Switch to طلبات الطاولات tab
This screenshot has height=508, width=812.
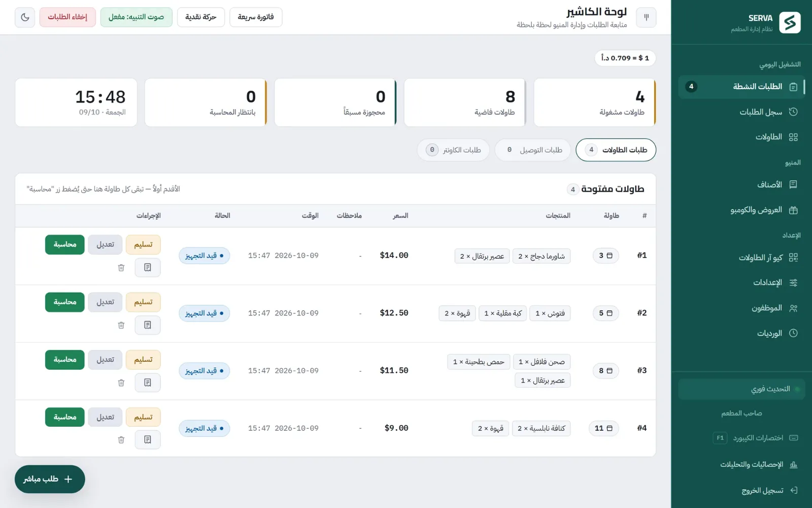[616, 150]
